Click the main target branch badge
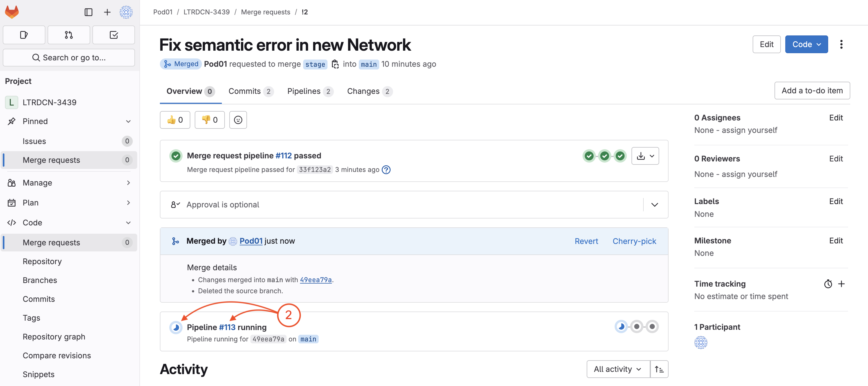This screenshot has height=386, width=868. pos(369,64)
